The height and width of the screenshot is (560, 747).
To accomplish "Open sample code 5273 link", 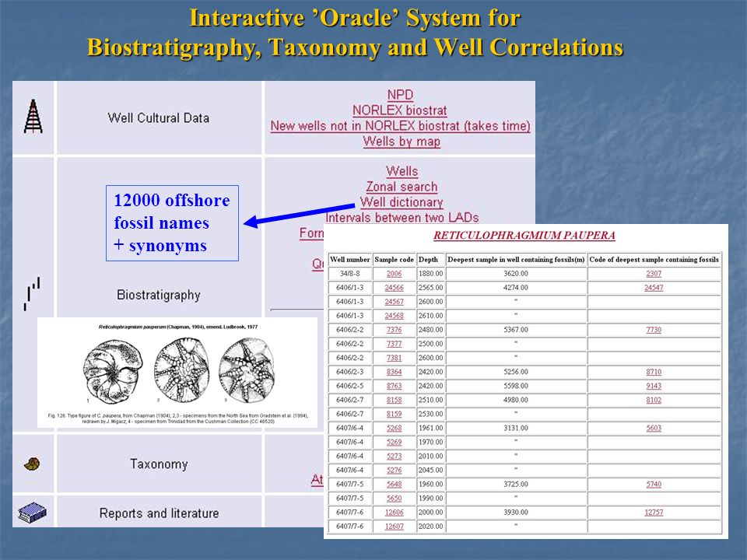I will click(394, 457).
